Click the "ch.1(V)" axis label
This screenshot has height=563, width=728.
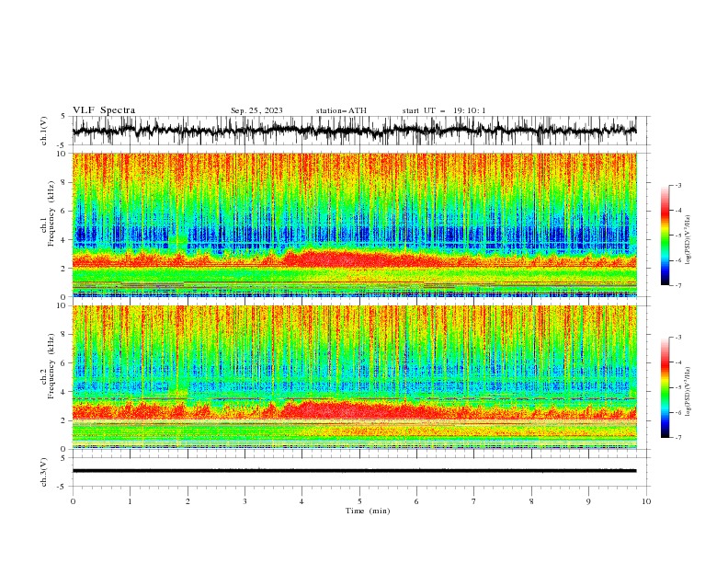tap(44, 131)
